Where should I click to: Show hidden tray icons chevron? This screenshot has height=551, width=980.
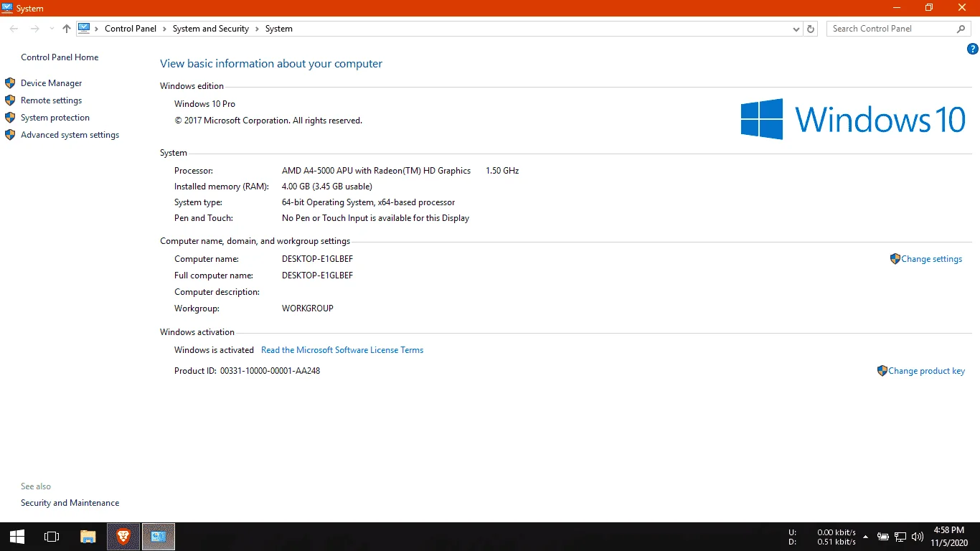coord(865,537)
